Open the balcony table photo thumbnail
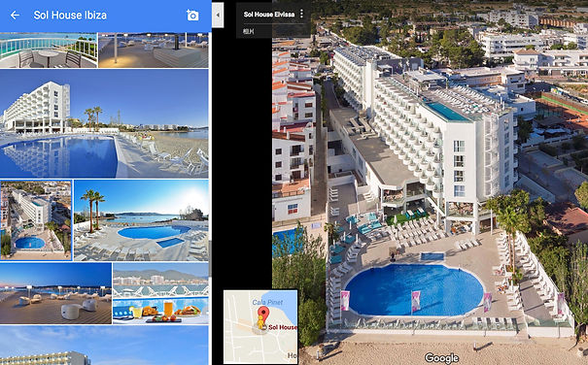 (x=49, y=50)
